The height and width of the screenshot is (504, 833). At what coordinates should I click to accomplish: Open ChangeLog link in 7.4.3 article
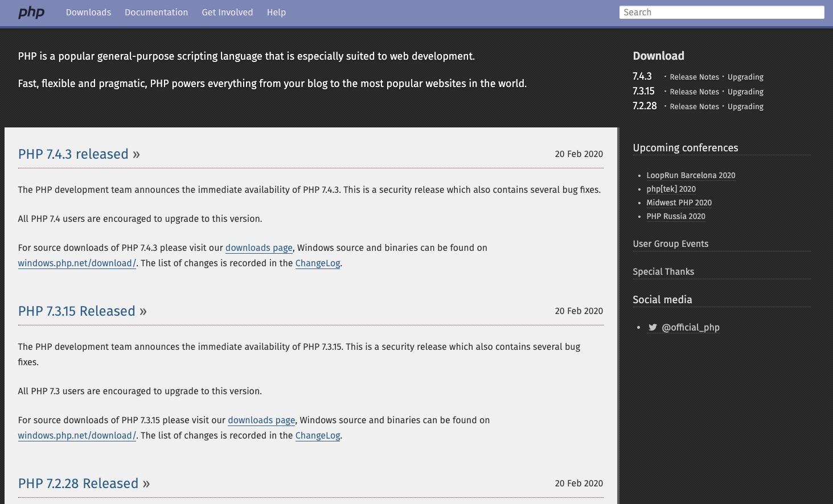(x=317, y=263)
